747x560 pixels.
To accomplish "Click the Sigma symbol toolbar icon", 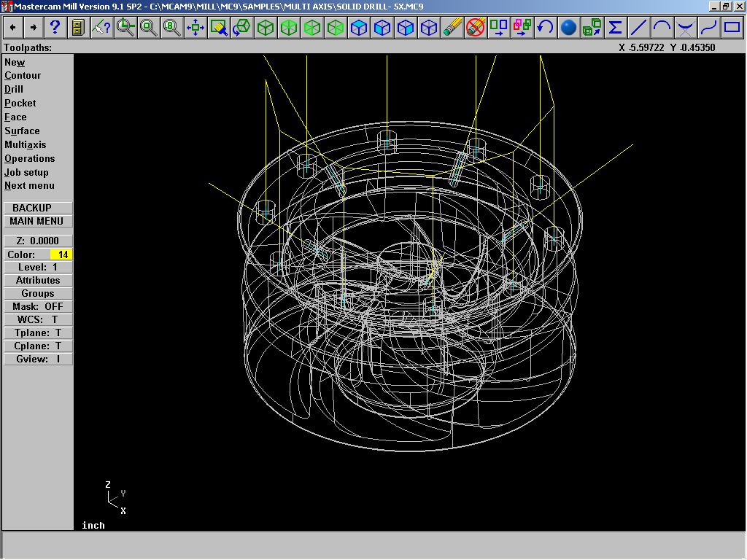I will [616, 27].
